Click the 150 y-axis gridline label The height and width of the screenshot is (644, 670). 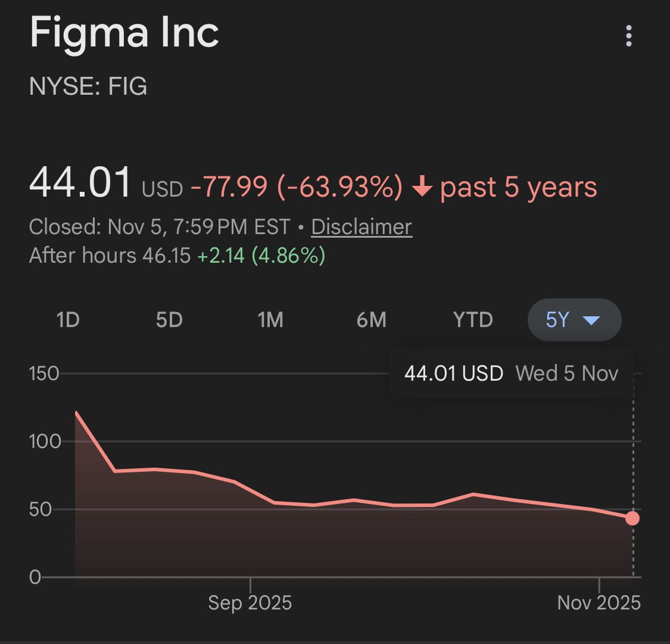45,374
